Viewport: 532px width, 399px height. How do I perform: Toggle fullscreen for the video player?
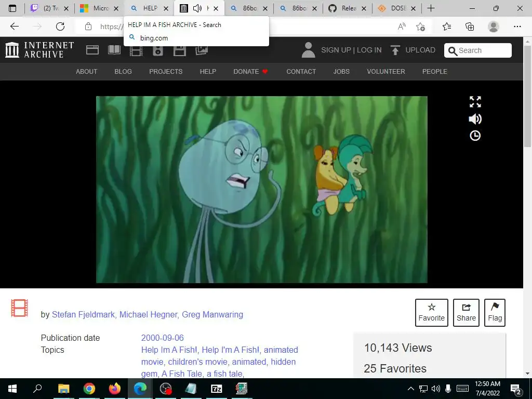(x=475, y=102)
